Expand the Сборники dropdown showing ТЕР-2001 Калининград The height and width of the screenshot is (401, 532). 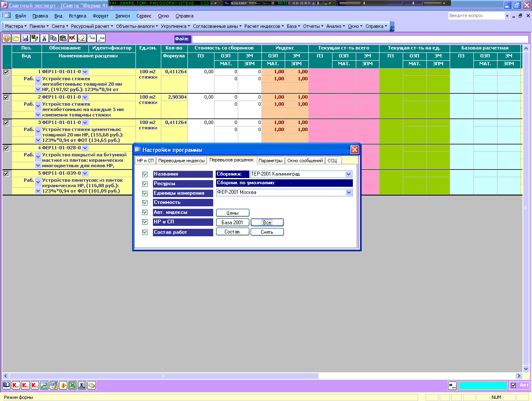[348, 174]
